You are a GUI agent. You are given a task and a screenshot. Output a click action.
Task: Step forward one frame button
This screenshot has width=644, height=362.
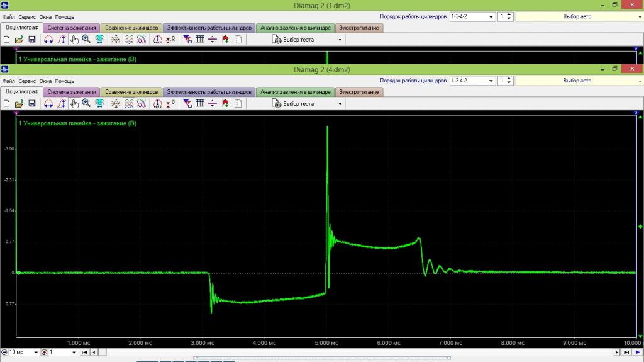tap(616, 352)
